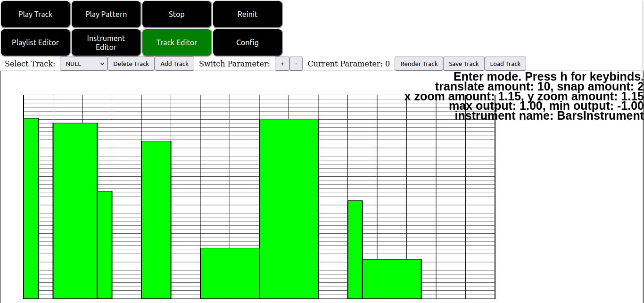Open the Playlist Editor tab
The image size is (644, 303).
35,42
